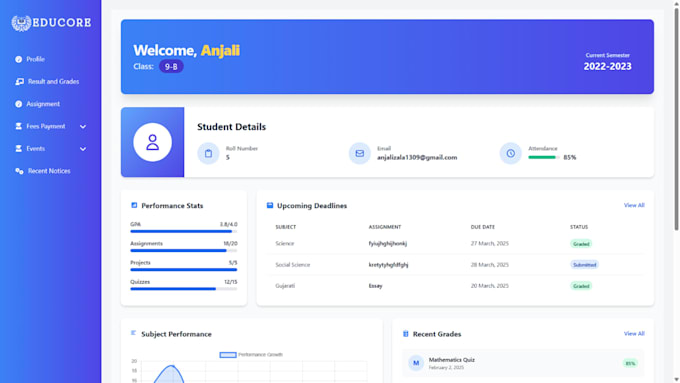Screen dimensions: 680x383
Task: Click the Student Details heading
Action: (x=232, y=127)
